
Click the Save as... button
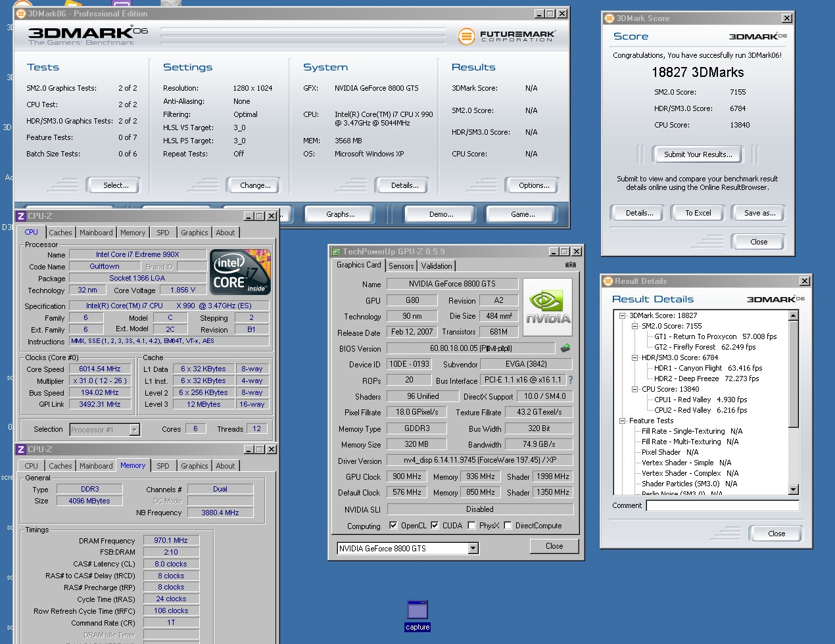(x=759, y=213)
